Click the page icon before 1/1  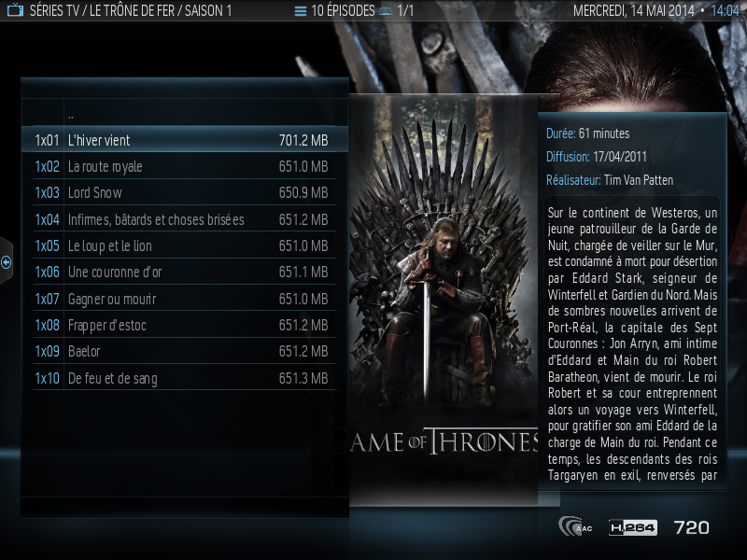(386, 11)
